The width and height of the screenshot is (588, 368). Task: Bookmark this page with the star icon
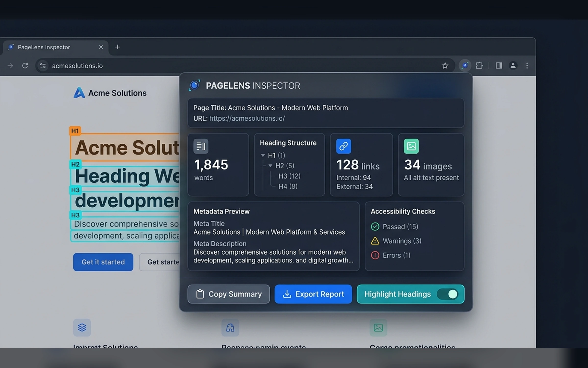(445, 66)
